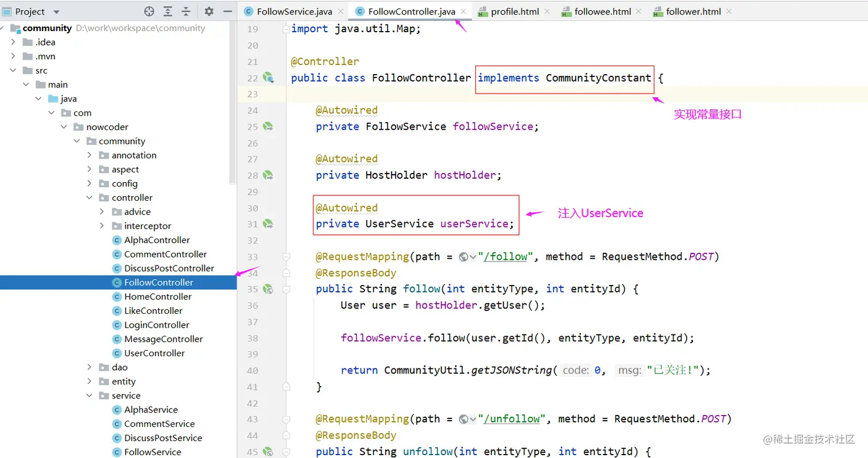
Task: Click the Collapse All icon in Project toolbar
Action: click(x=186, y=11)
